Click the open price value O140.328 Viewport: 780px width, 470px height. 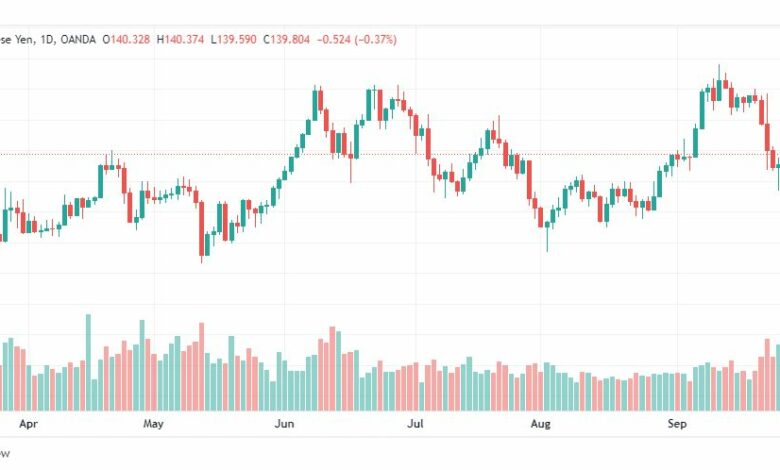pos(129,39)
